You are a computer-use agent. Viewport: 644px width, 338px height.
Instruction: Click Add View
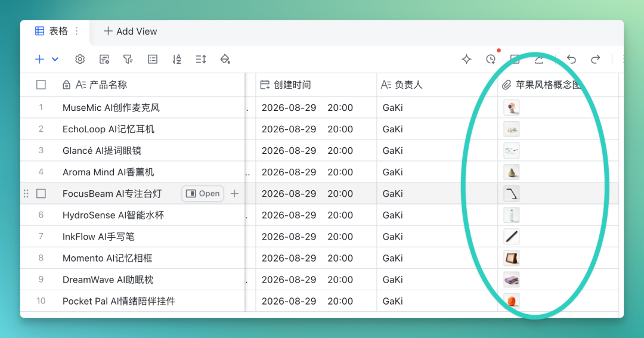pyautogui.click(x=130, y=31)
